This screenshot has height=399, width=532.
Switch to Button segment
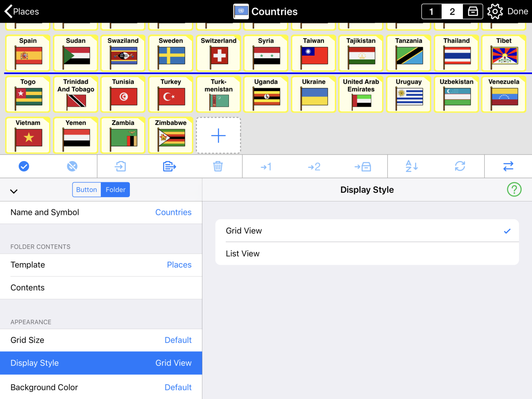click(86, 190)
